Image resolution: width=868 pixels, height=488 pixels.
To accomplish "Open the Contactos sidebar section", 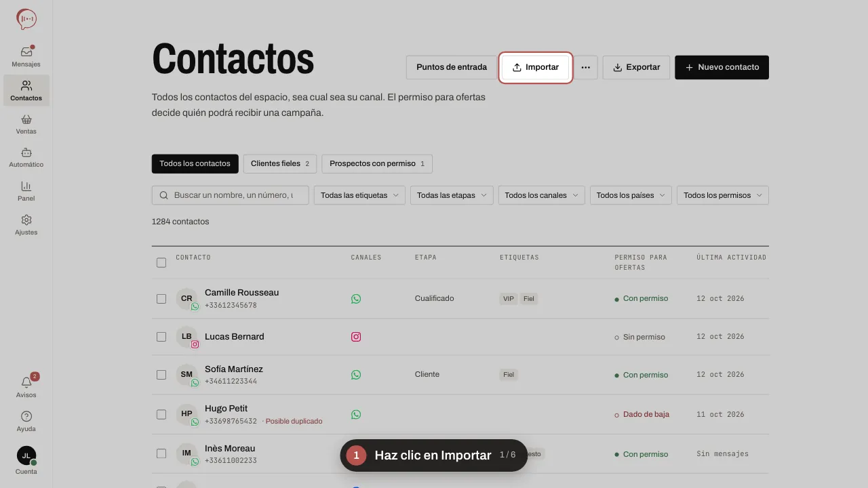I will pos(26,91).
